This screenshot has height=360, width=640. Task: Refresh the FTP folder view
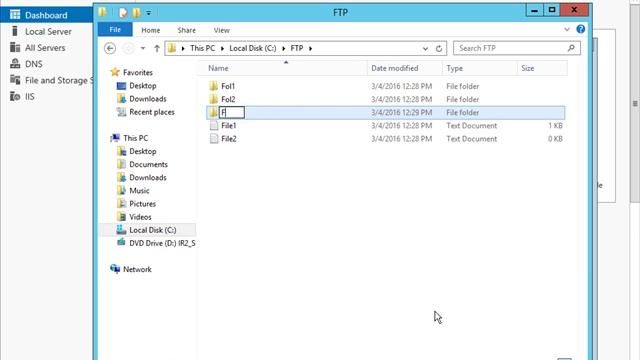tap(439, 49)
